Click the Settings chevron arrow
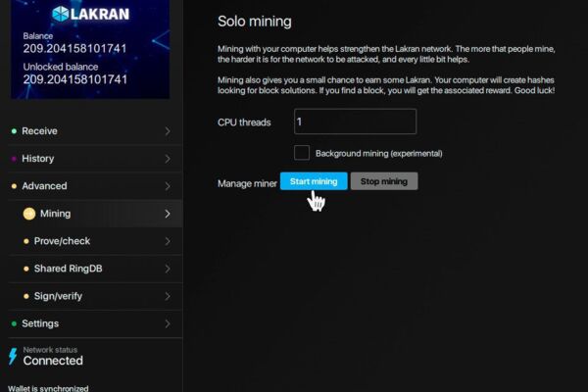 (x=168, y=323)
